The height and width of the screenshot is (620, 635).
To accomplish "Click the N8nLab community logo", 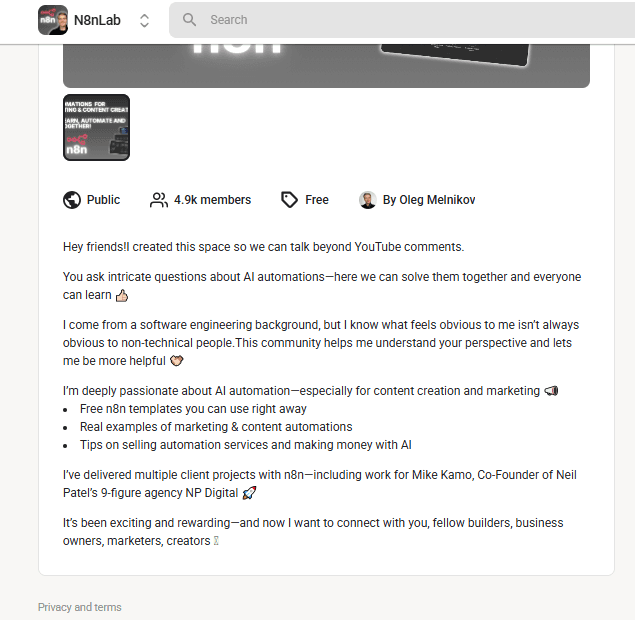I will [53, 20].
